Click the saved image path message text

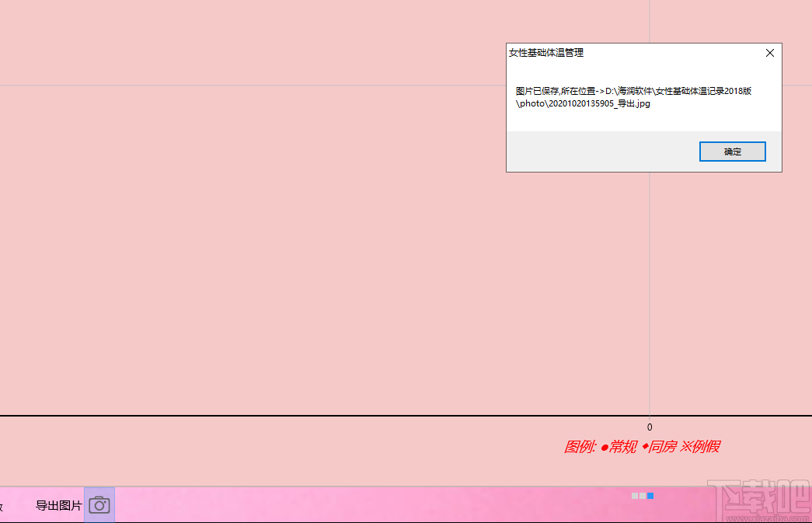pos(633,97)
